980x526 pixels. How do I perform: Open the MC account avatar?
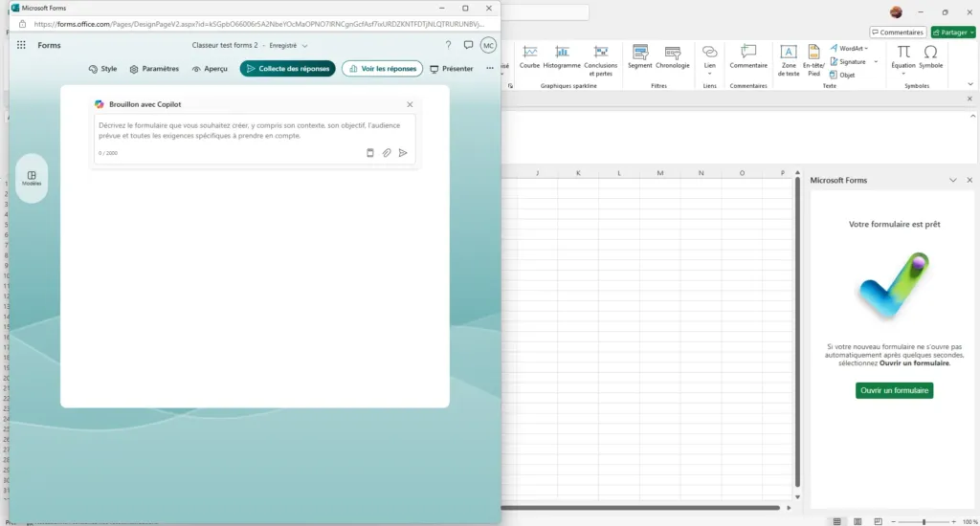(x=488, y=45)
